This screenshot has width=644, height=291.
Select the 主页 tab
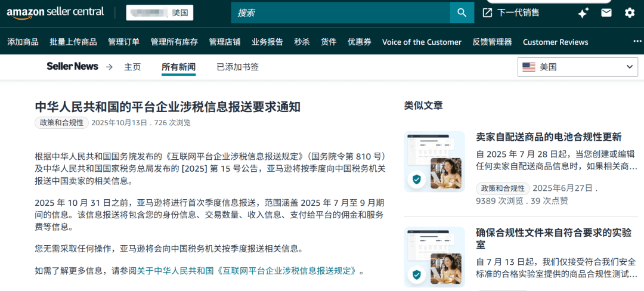point(132,67)
